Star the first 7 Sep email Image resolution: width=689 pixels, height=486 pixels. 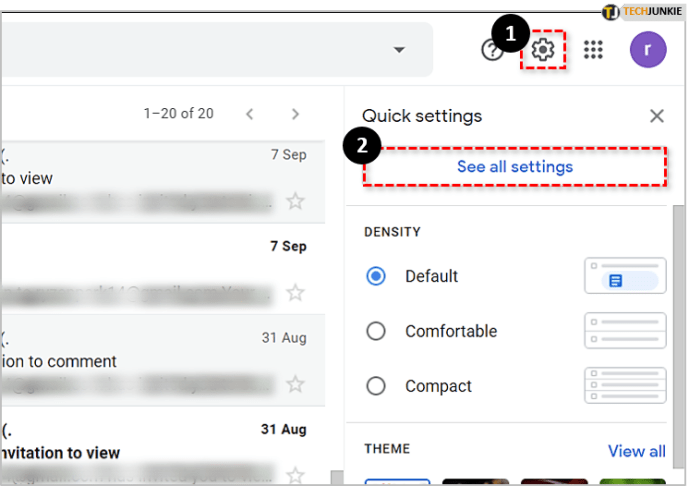[x=295, y=202]
